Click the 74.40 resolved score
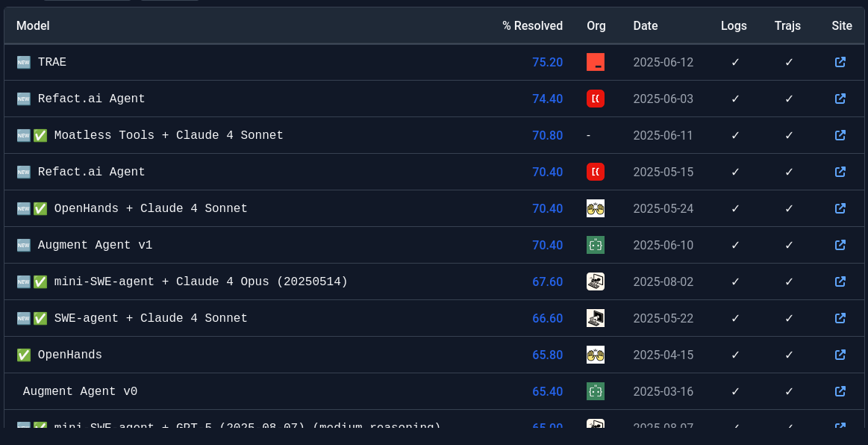The image size is (868, 445). (x=548, y=99)
